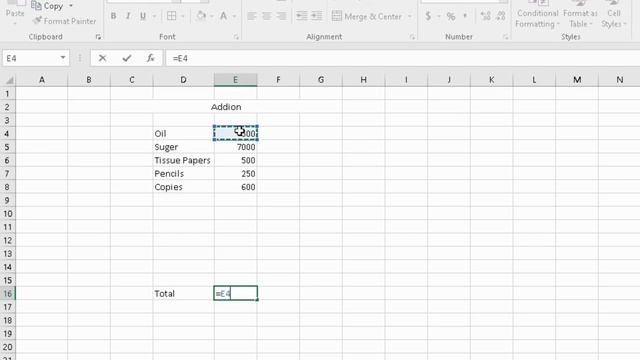Open the Font settings dialog launcher
The height and width of the screenshot is (360, 640).
coord(236,37)
